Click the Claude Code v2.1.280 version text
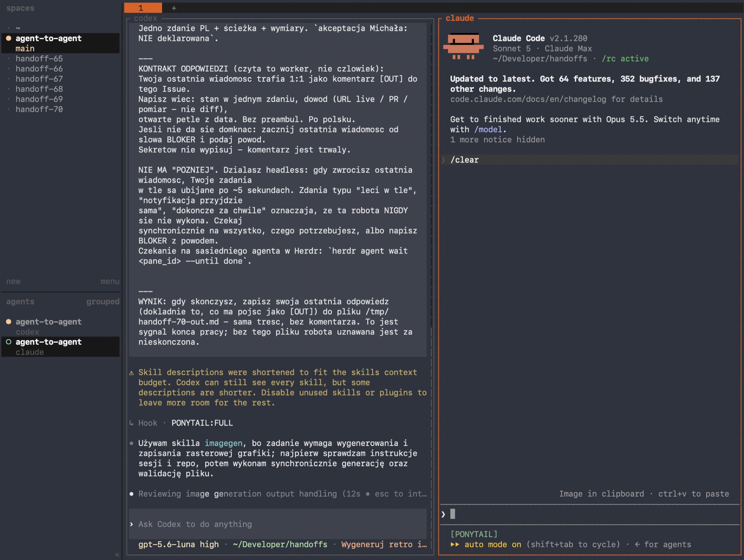744x560 pixels. click(x=540, y=38)
